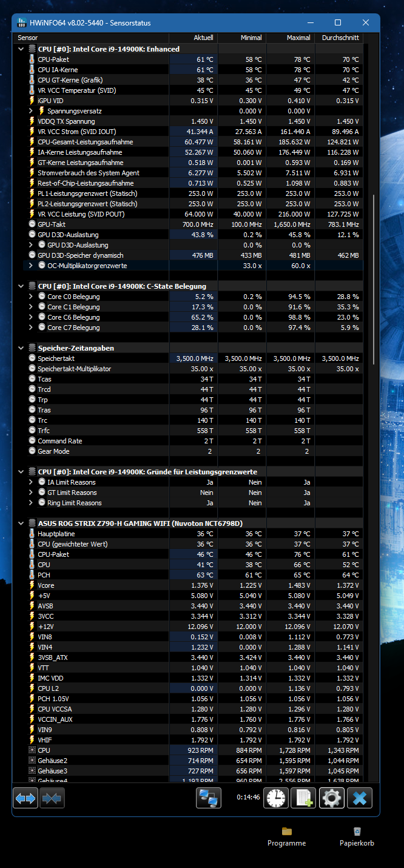Screen dimensions: 404x868
Task: Click lightning icon beside iGPU VID
Action: coord(32,101)
